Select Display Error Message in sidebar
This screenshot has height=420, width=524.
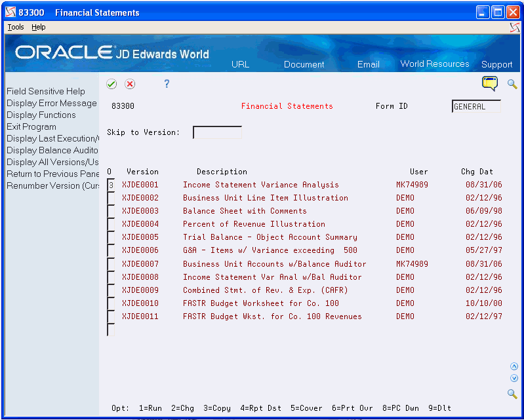click(52, 103)
